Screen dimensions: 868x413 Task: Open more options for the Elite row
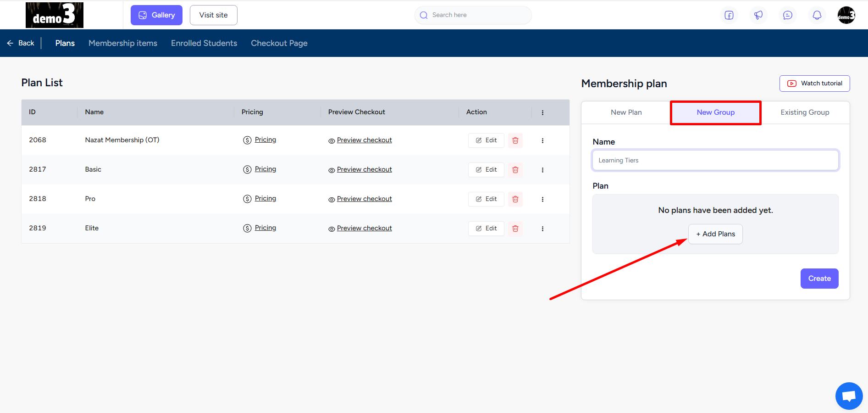542,229
